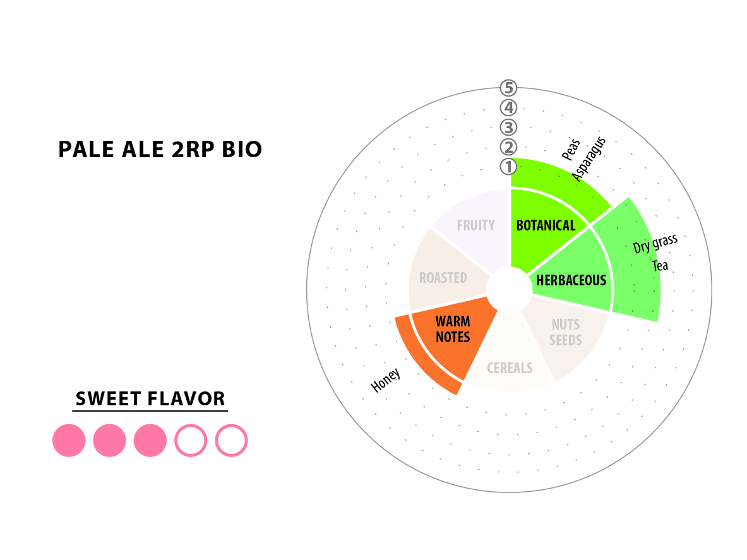Viewport: 747px width, 560px height.
Task: Click the circled number 5 scale marker
Action: tap(508, 88)
